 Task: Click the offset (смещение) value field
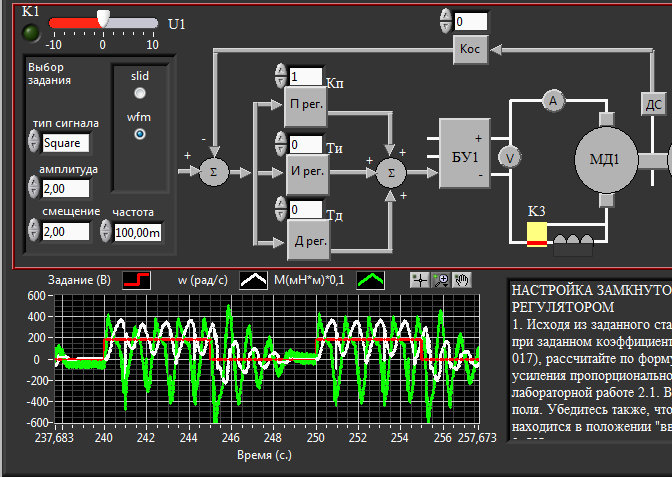pos(66,232)
